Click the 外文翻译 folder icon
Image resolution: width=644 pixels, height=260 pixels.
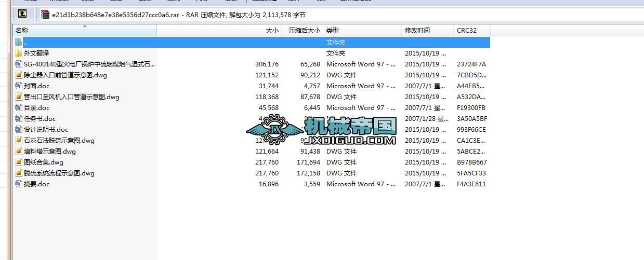click(x=19, y=53)
